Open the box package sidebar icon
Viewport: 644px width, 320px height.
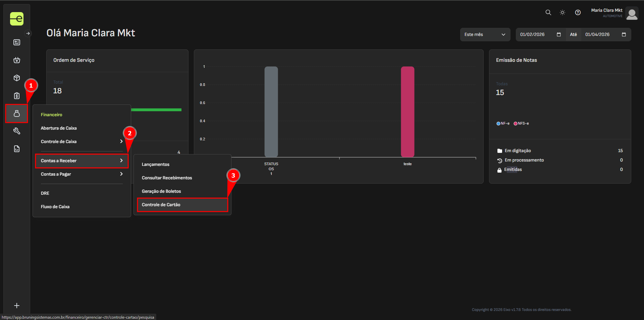17,78
